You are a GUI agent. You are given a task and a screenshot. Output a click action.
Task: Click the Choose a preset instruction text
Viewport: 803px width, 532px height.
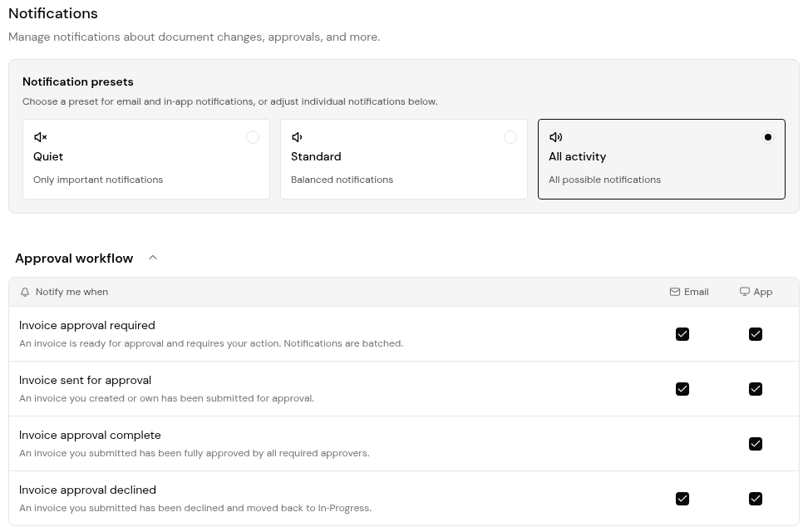pos(230,101)
